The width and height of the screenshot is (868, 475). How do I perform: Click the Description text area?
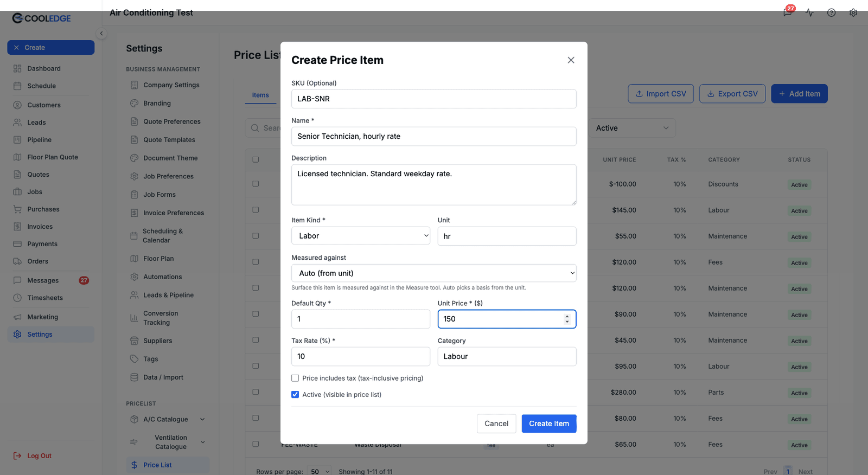point(433,184)
